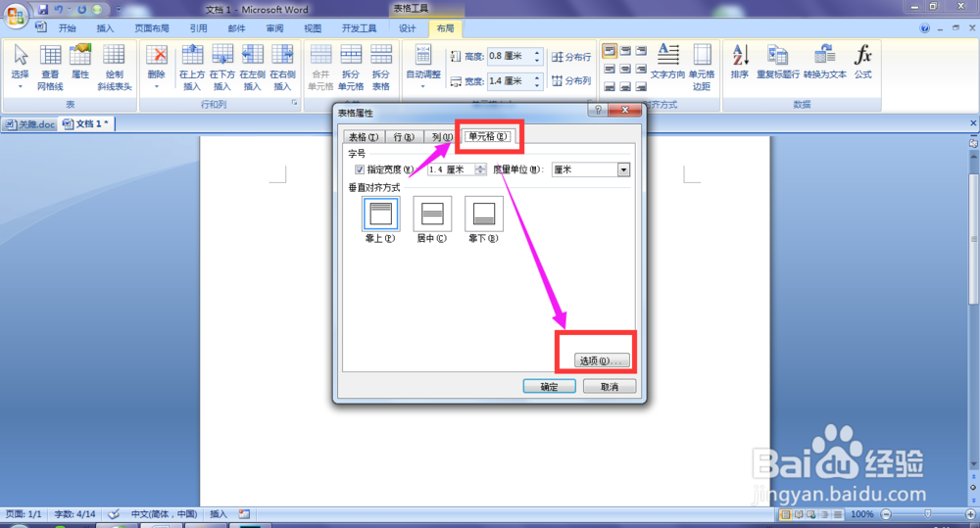Viewport: 980px width, 528px height.
Task: Click 转换为文本 convert to text
Action: pos(825,62)
